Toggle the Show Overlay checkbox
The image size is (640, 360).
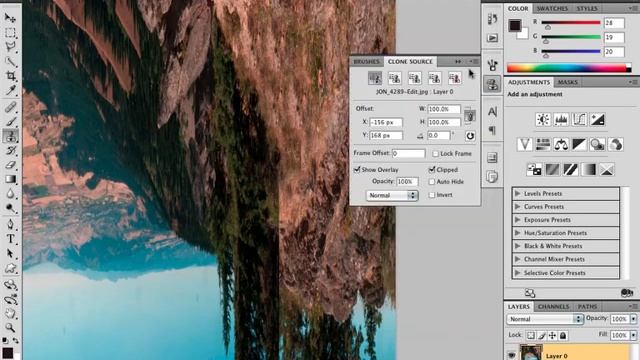(x=357, y=169)
